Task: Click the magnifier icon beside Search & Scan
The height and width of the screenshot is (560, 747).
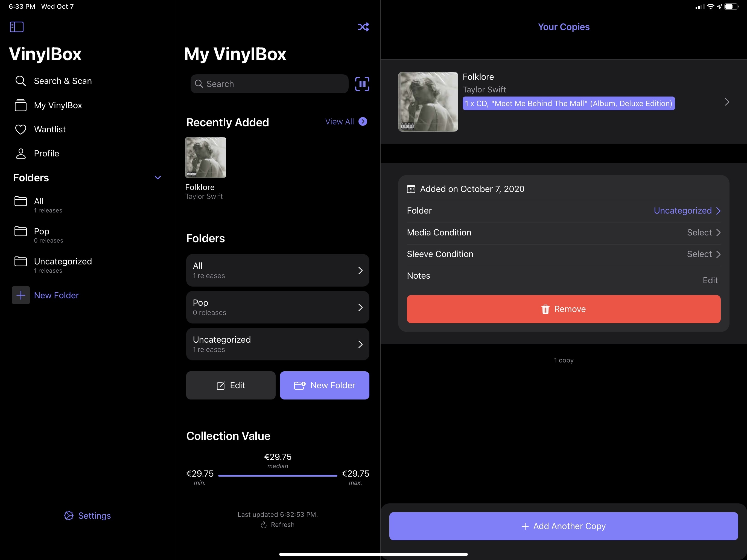Action: (21, 81)
